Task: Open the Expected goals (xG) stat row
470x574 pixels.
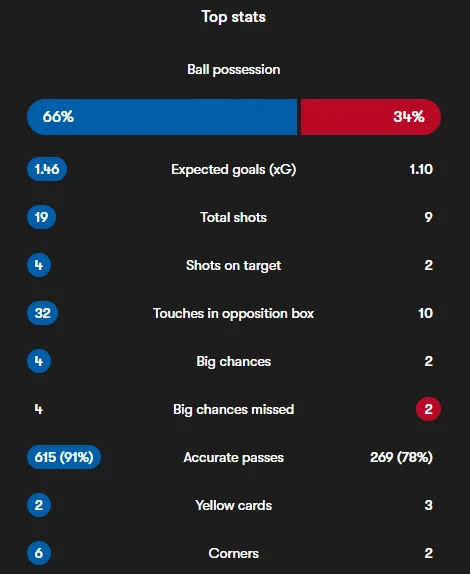Action: click(x=234, y=169)
